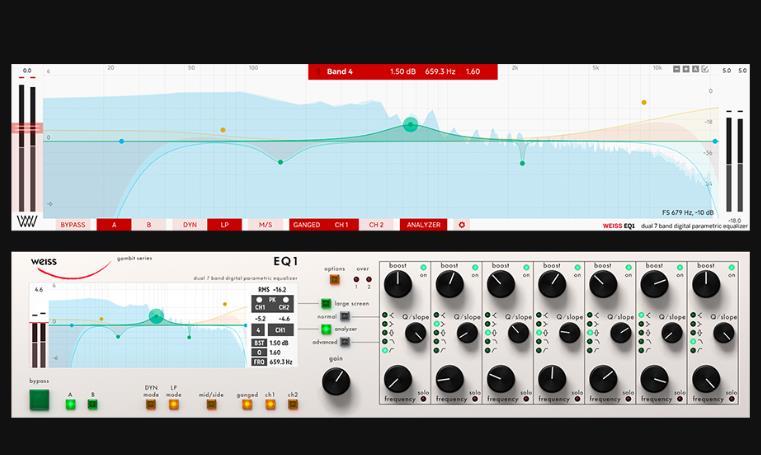This screenshot has width=761, height=455.
Task: Select low-cut filter shape on band 1
Action: [x=385, y=350]
